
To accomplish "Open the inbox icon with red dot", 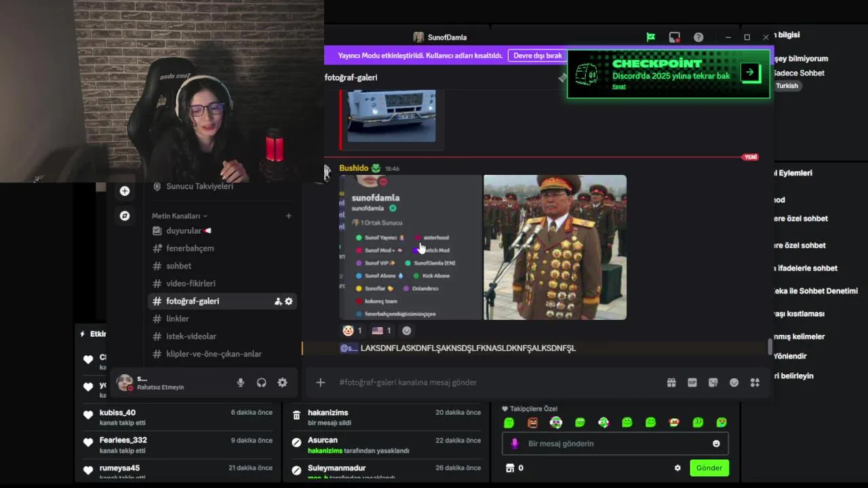I will click(x=674, y=37).
